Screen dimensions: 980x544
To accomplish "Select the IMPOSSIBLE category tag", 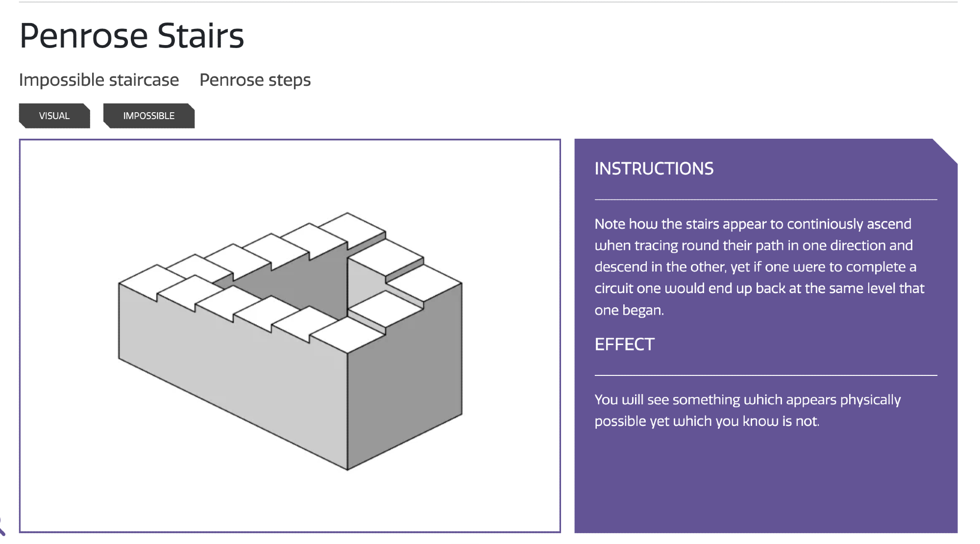I will pos(149,116).
